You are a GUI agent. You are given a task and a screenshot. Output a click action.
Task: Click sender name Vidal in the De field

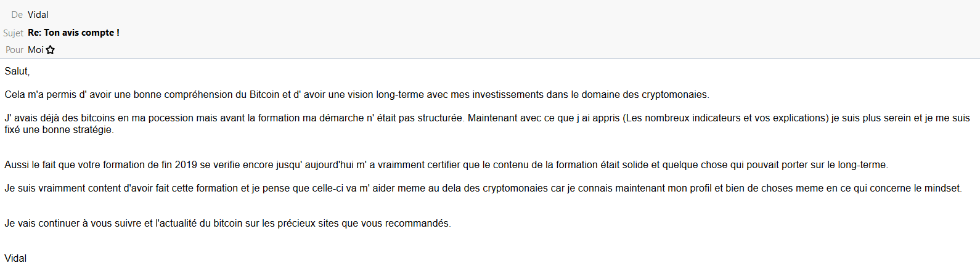(x=38, y=15)
